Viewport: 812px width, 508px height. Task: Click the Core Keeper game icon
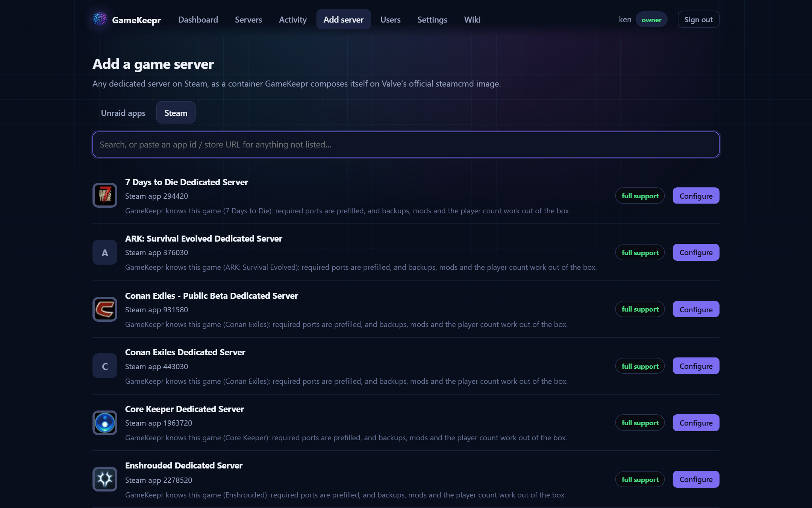[105, 423]
